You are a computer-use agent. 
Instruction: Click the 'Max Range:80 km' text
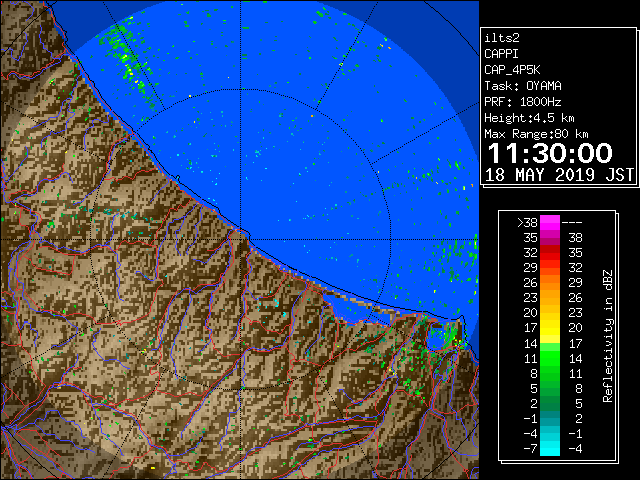536,134
